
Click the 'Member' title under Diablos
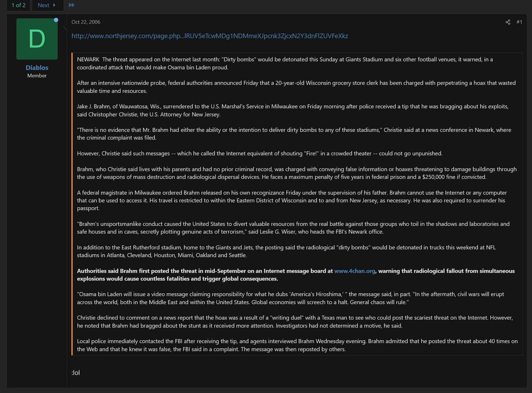[x=37, y=76]
